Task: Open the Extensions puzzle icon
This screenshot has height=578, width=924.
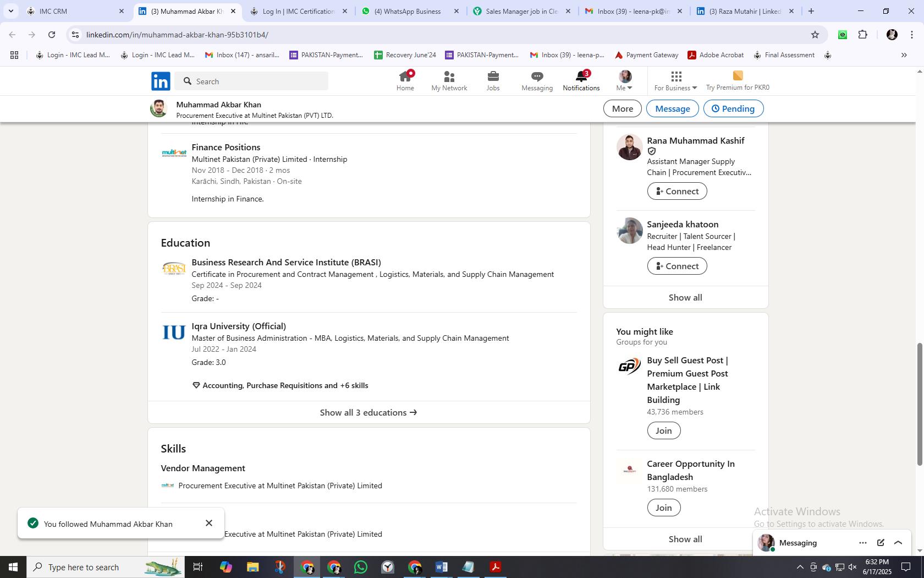Action: 862,35
